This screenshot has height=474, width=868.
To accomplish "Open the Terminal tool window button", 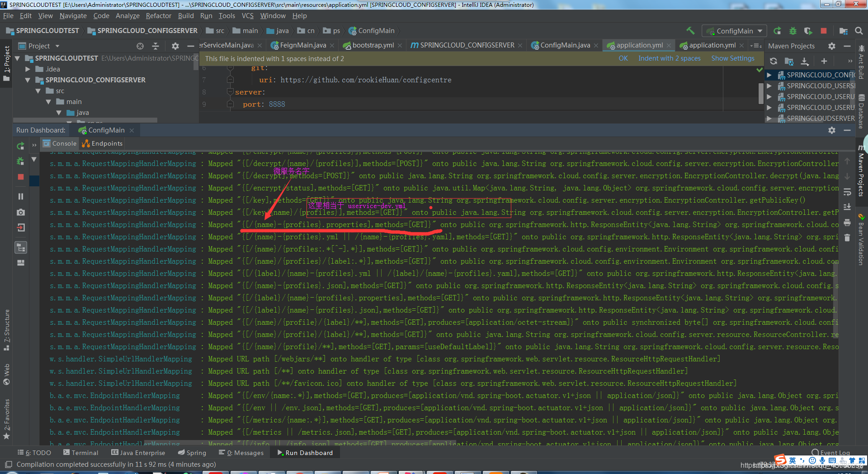I will [x=80, y=453].
